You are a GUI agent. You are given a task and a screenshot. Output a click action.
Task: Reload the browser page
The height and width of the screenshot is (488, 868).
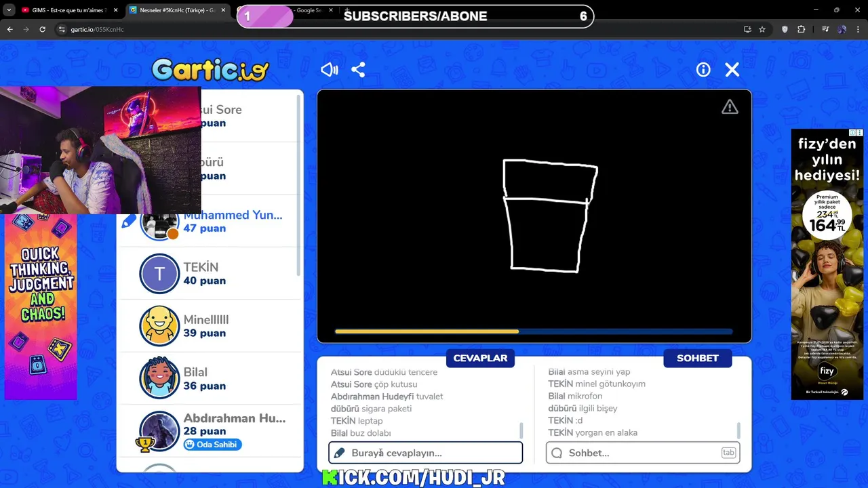[42, 29]
